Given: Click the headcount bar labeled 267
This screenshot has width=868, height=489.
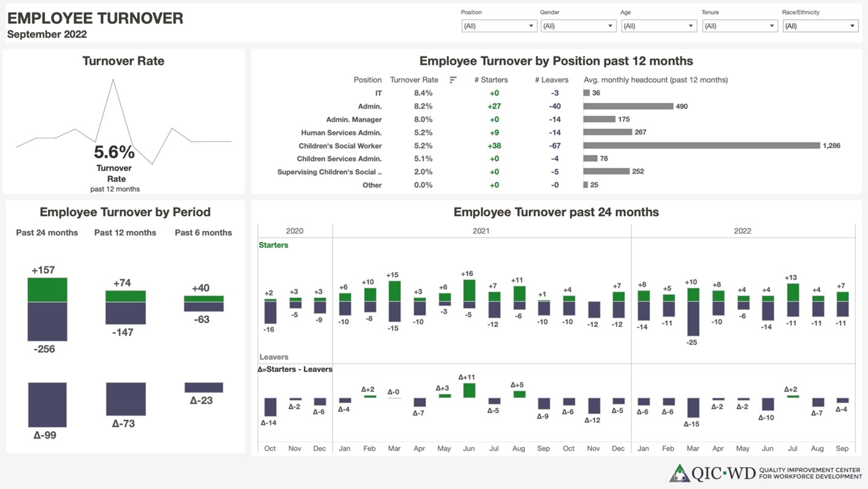Looking at the screenshot, I should coord(608,132).
